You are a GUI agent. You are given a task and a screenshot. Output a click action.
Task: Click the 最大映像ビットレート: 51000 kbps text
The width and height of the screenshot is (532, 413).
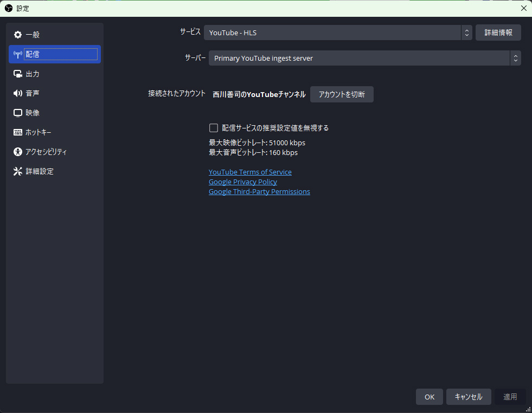coord(257,143)
